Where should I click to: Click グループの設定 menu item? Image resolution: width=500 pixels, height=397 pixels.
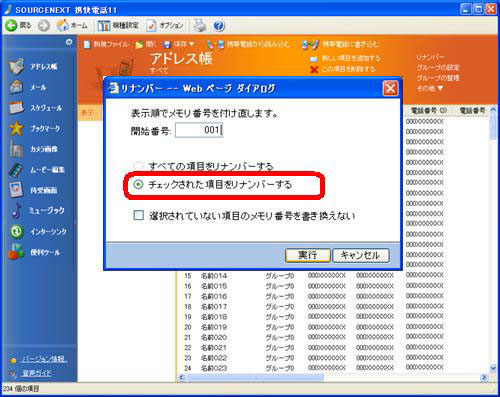tap(438, 68)
